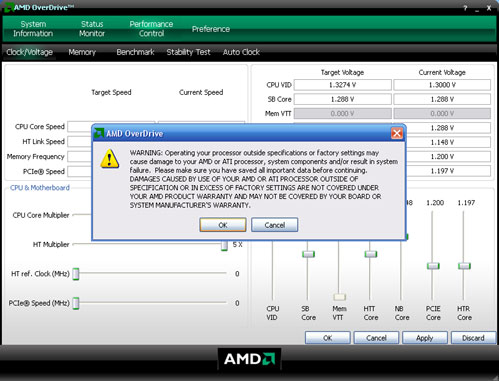Click the HTR Core voltage slider handle
The image size is (499, 381).
coord(464,266)
